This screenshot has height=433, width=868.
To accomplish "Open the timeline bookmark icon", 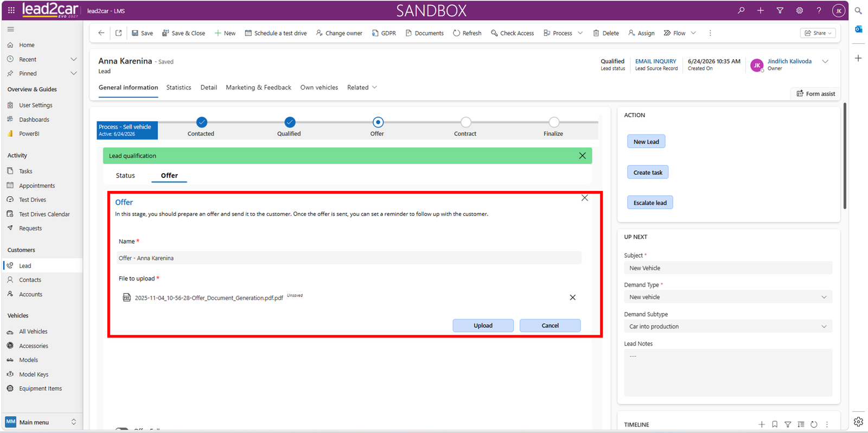I will 775,424.
